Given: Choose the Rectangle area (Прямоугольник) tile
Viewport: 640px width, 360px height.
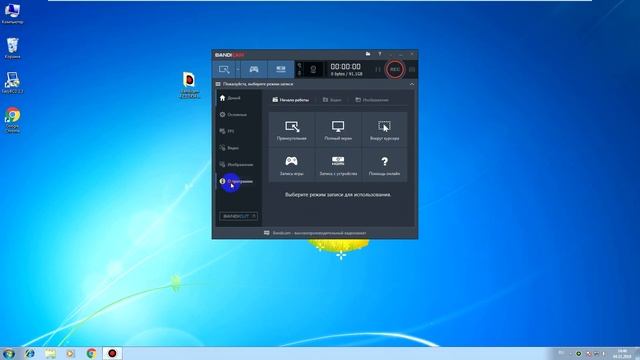Looking at the screenshot, I should pyautogui.click(x=292, y=130).
